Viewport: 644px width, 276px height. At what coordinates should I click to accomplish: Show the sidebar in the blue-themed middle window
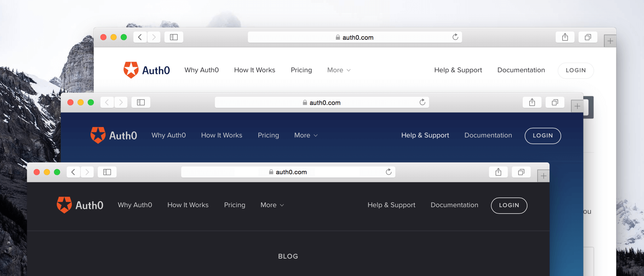point(141,102)
